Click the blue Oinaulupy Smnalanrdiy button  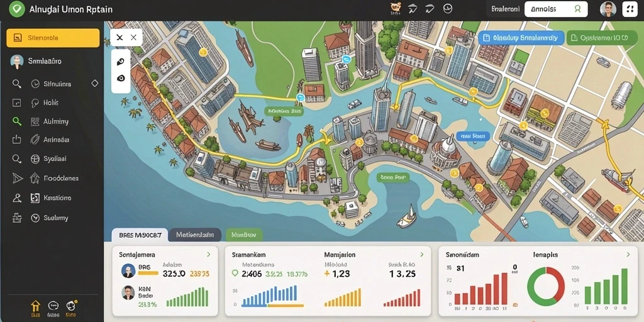tap(521, 38)
